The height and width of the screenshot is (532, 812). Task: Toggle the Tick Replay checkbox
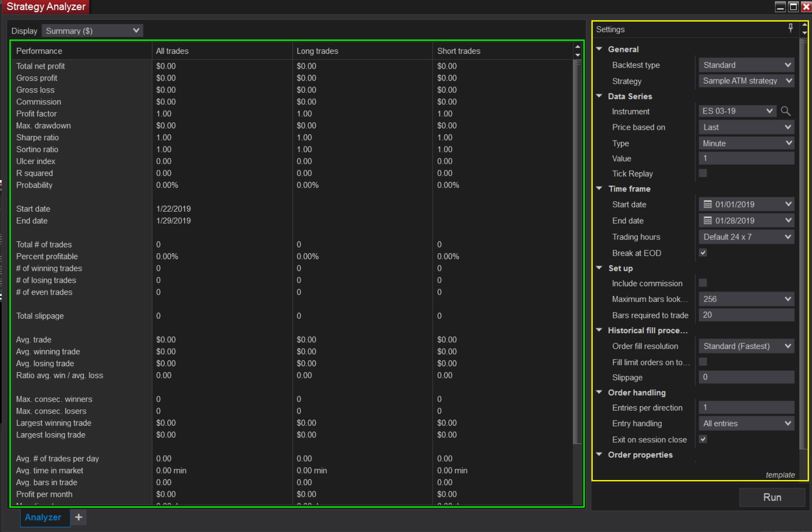703,173
